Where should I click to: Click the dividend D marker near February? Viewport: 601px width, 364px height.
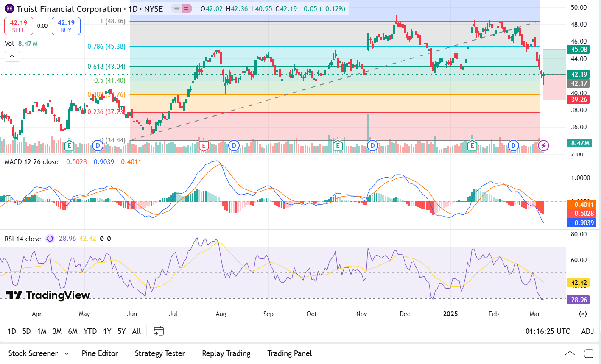point(514,146)
